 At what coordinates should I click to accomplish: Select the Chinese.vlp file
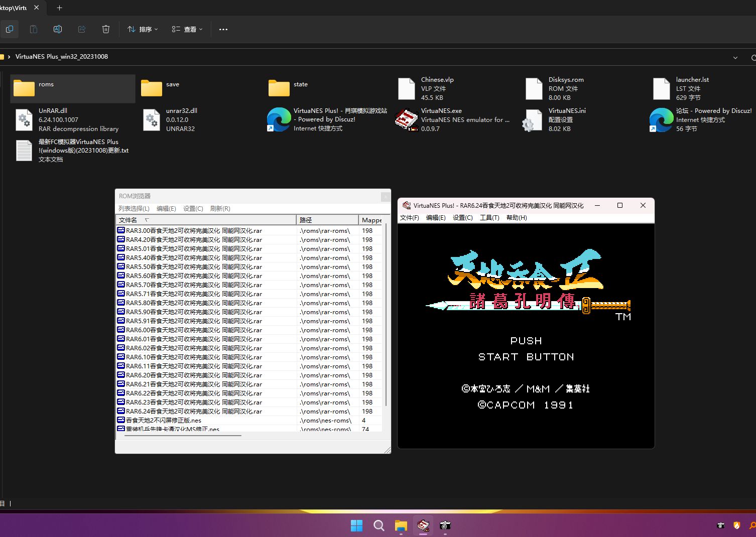click(x=455, y=89)
